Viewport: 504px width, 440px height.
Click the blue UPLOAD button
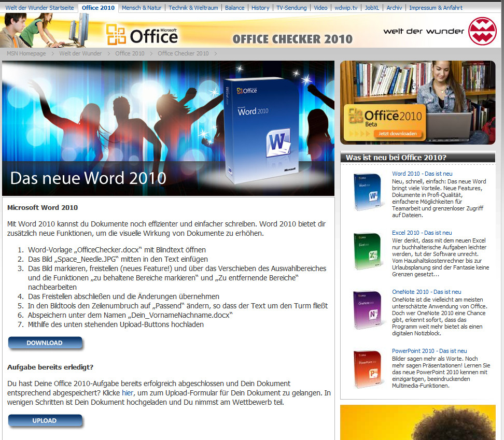pos(45,420)
